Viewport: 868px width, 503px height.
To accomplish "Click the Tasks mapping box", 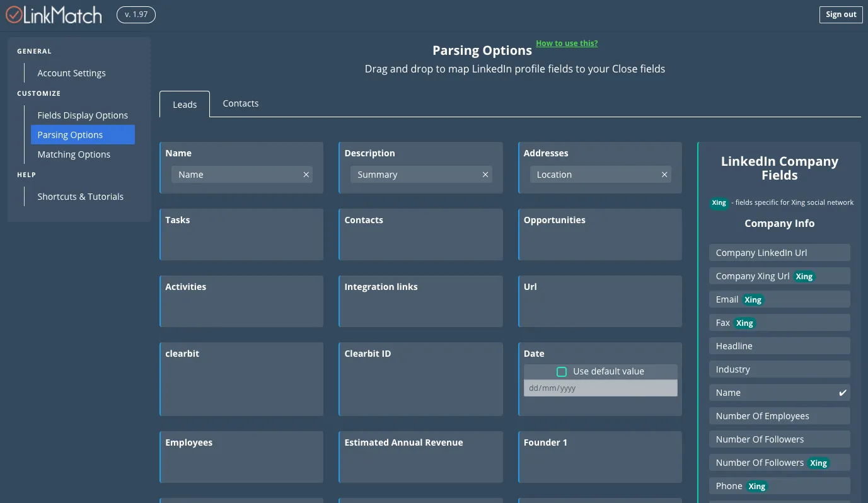I will tap(241, 234).
